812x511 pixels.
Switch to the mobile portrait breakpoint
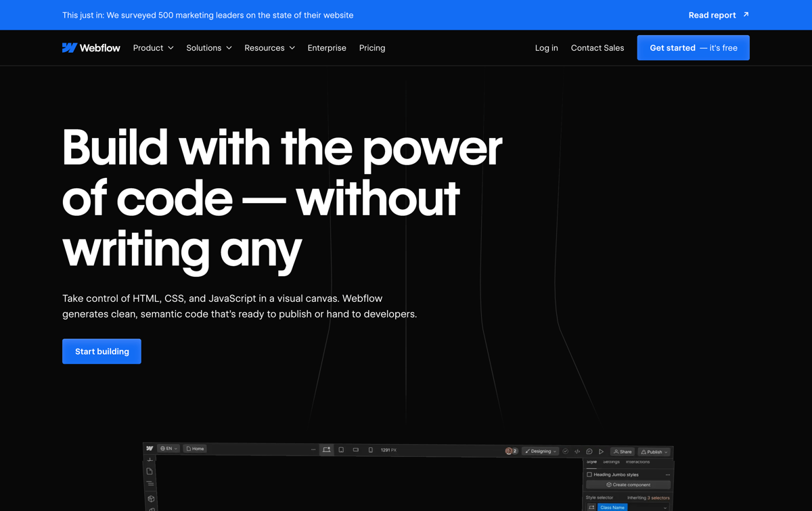click(371, 451)
